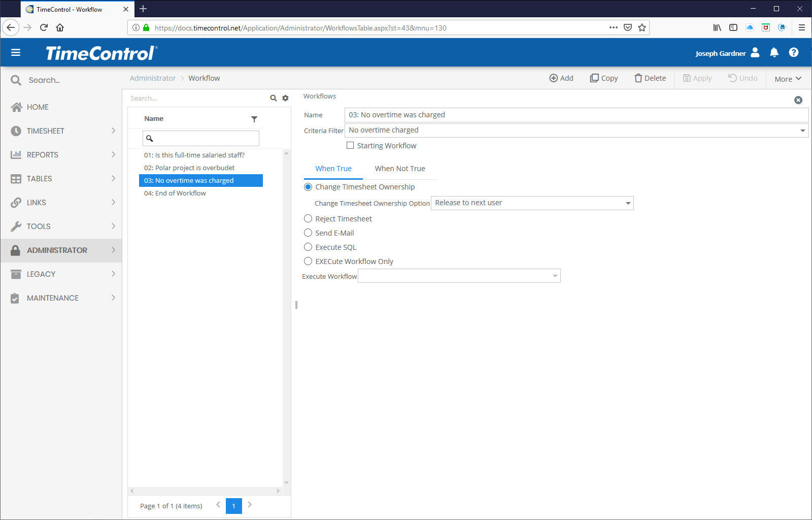Select the Change Timesheet Ownership radio button
This screenshot has width=812, height=520.
[x=308, y=187]
